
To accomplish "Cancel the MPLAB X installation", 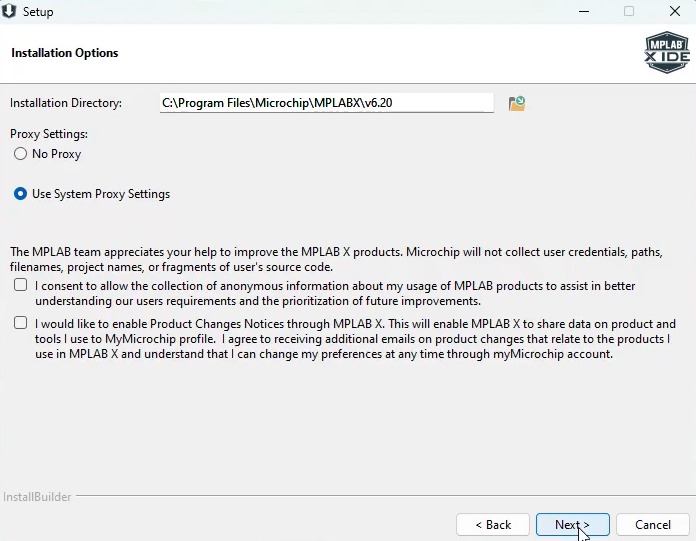I will pyautogui.click(x=652, y=525).
